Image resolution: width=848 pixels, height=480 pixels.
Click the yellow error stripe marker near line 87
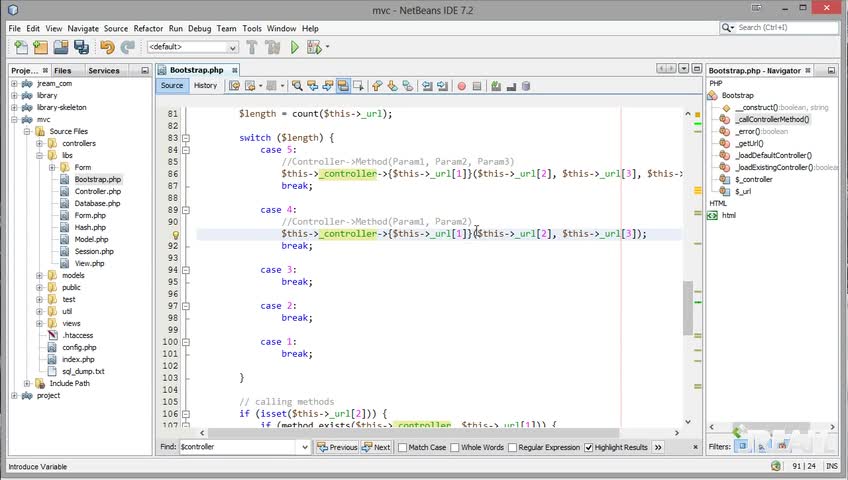coord(698,190)
